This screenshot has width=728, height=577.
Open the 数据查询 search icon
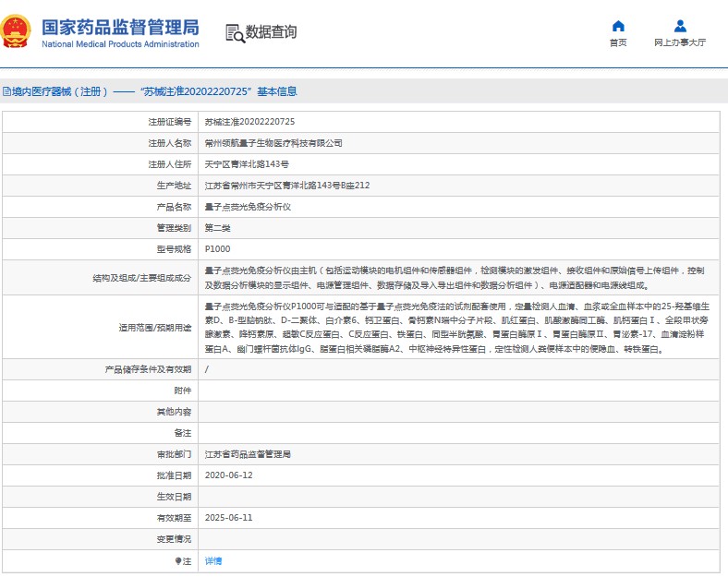[235, 33]
